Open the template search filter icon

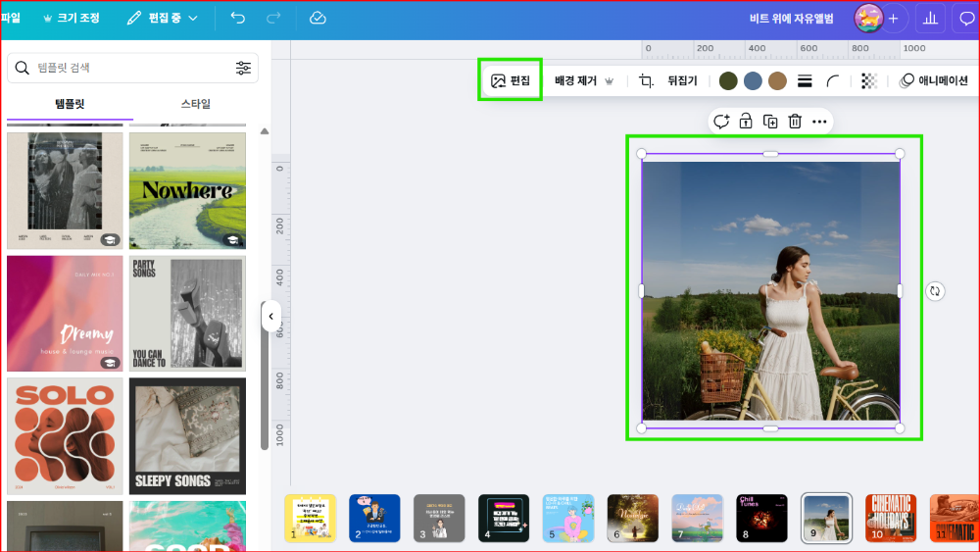(x=243, y=68)
